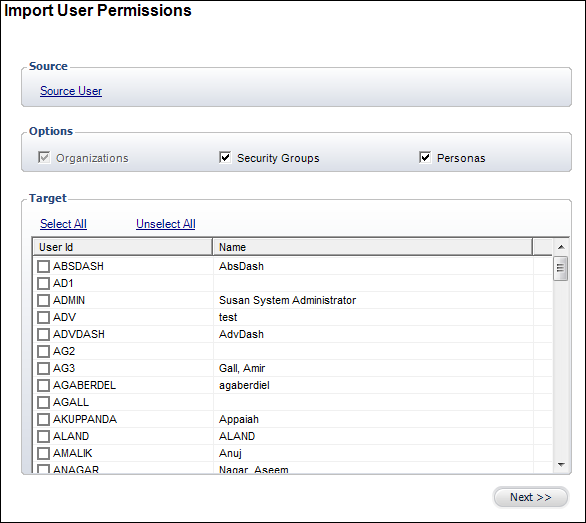Toggle the Organizations checkbox
Viewport: 586px width, 523px height.
coord(44,157)
